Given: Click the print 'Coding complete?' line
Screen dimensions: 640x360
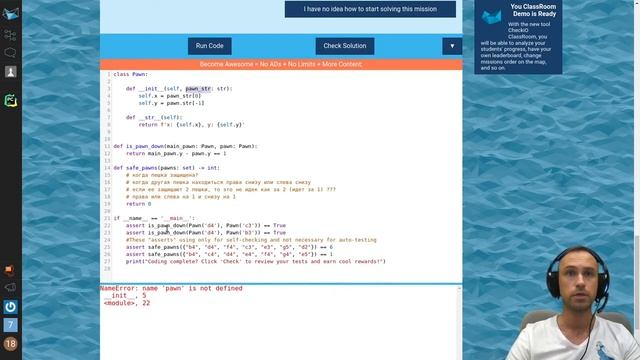Looking at the screenshot, I should coord(256,261).
